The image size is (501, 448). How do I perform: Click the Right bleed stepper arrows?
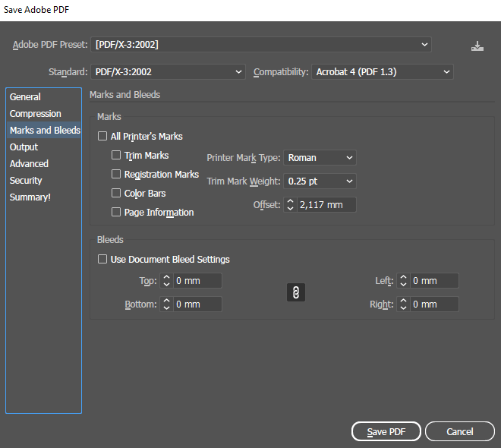(403, 304)
